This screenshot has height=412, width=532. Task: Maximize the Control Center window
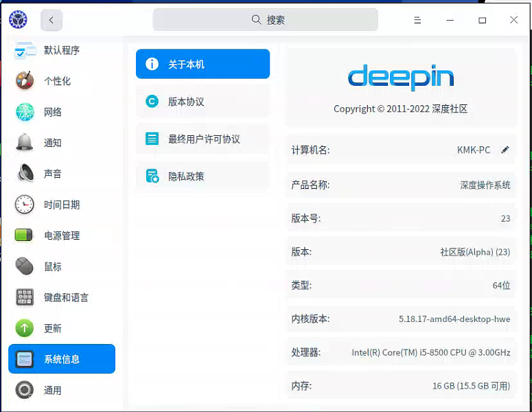point(482,21)
